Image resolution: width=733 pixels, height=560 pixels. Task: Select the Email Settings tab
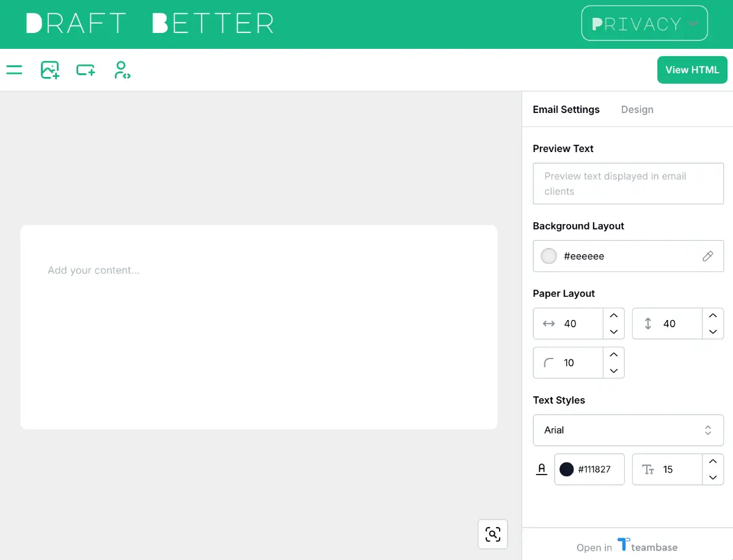click(x=566, y=109)
